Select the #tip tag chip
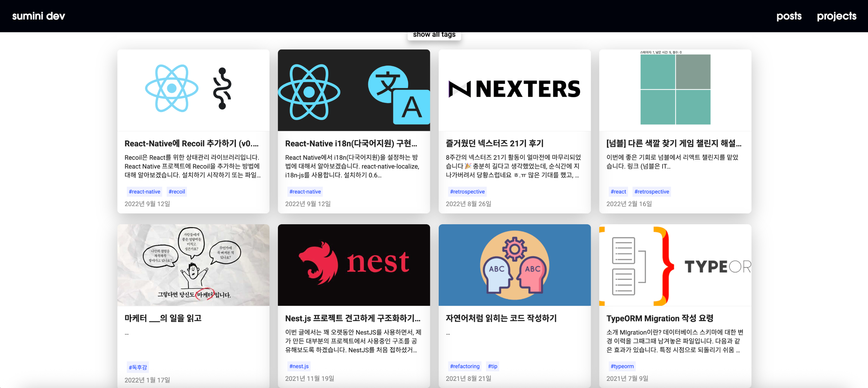This screenshot has height=388, width=868. coord(492,366)
